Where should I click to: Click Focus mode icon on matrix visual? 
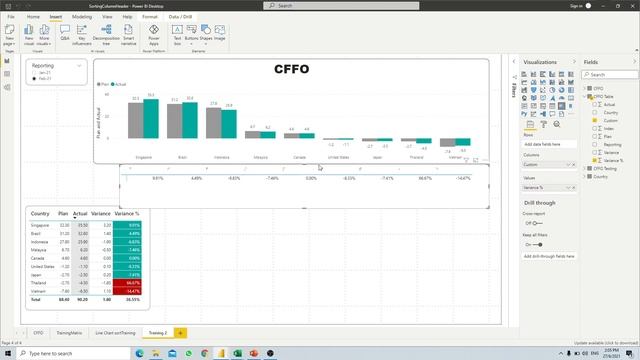tap(476, 160)
